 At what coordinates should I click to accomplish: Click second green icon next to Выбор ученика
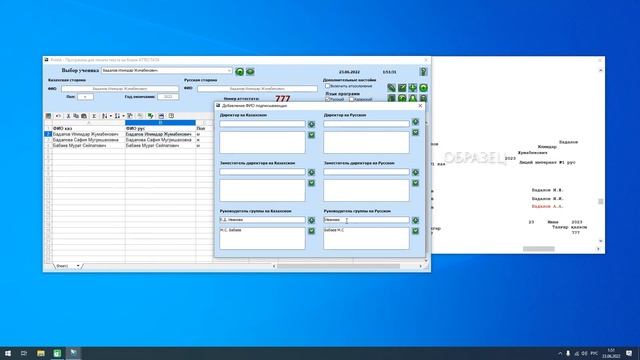[x=250, y=72]
